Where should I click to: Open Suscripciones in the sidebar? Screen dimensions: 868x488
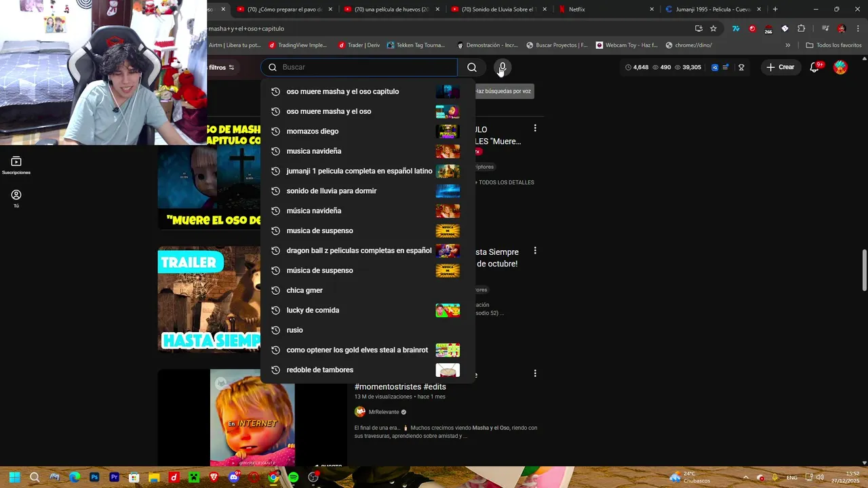[16, 165]
